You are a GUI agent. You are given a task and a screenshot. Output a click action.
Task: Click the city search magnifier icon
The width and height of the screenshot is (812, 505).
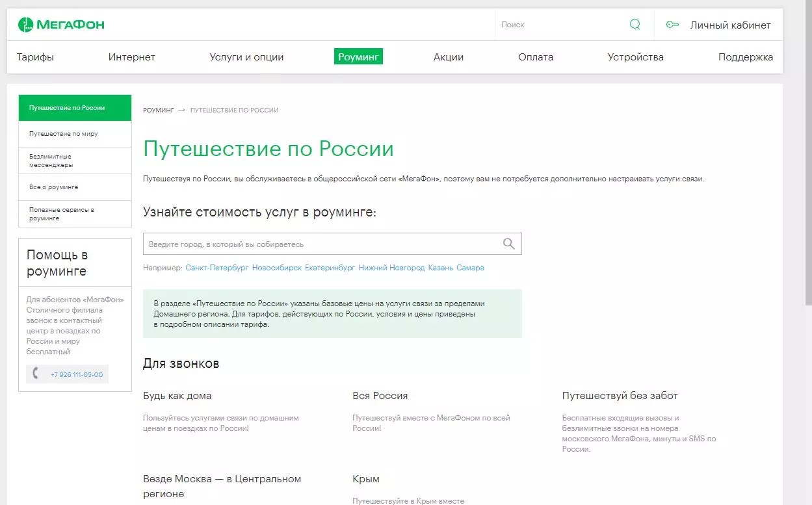(x=508, y=244)
